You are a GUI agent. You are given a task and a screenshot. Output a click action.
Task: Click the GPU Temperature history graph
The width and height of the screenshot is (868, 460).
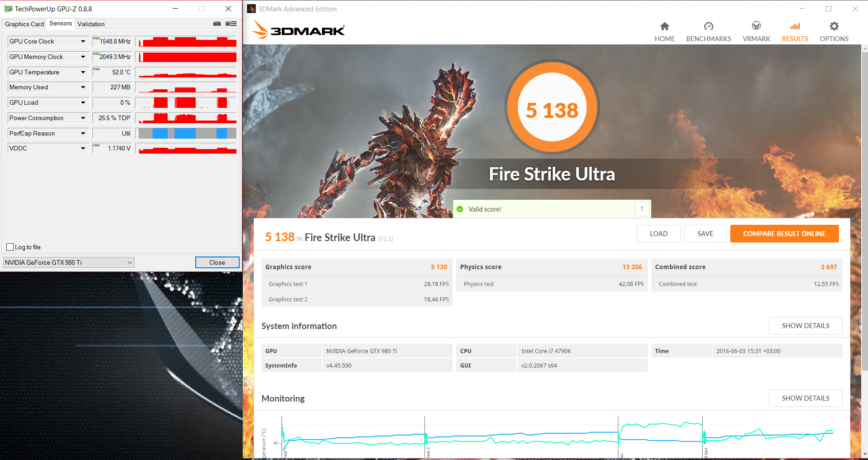coord(186,72)
